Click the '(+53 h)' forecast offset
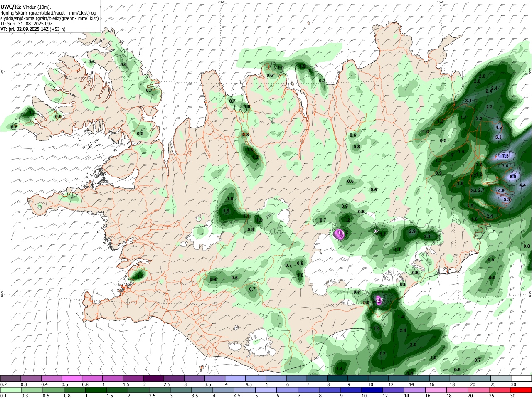The height and width of the screenshot is (399, 532). click(x=57, y=29)
